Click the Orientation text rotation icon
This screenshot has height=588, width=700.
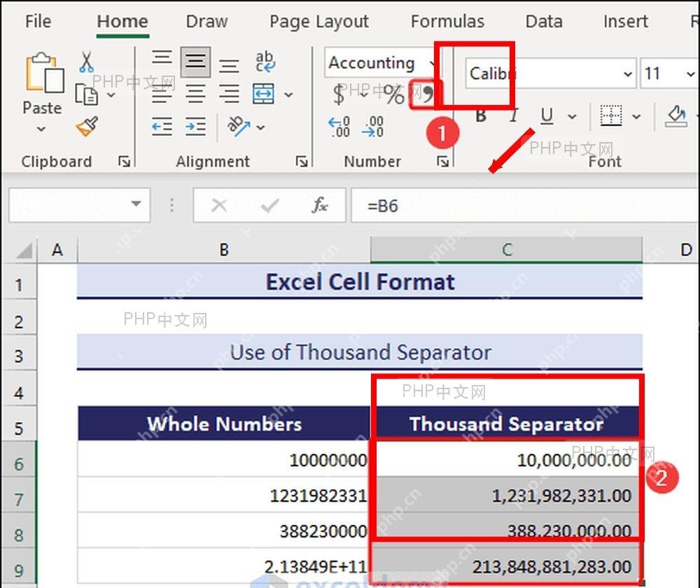pyautogui.click(x=239, y=127)
